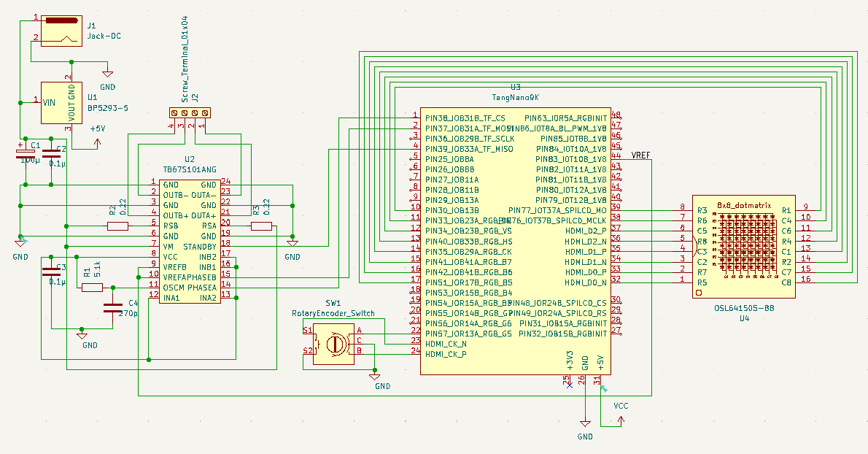This screenshot has width=868, height=454.
Task: Select capacitor C1 labeled 100µ
Action: [x=26, y=153]
